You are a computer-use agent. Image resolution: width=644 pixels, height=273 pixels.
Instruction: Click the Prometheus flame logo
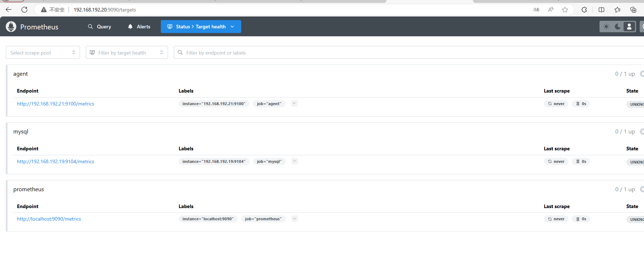[11, 27]
